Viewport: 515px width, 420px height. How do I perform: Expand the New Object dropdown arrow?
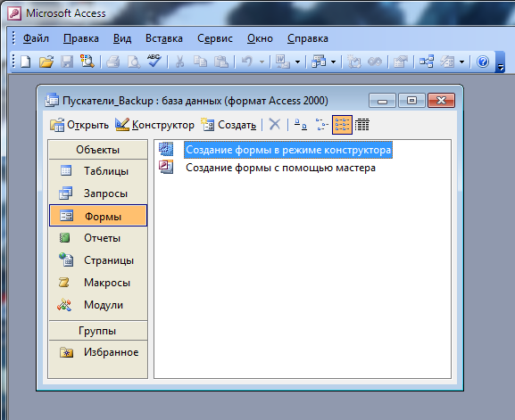coord(461,62)
